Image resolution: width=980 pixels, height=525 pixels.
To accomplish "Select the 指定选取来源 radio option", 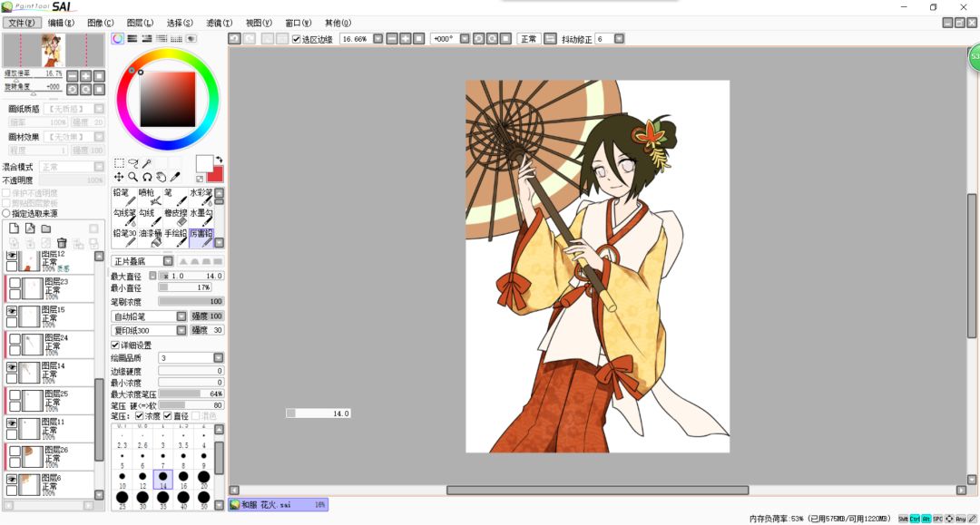I will click(6, 213).
